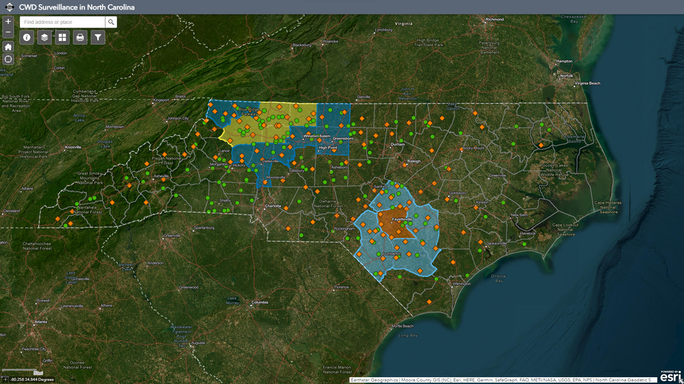Image resolution: width=684 pixels, height=384 pixels.
Task: Return map to default home extent
Action: (8, 47)
